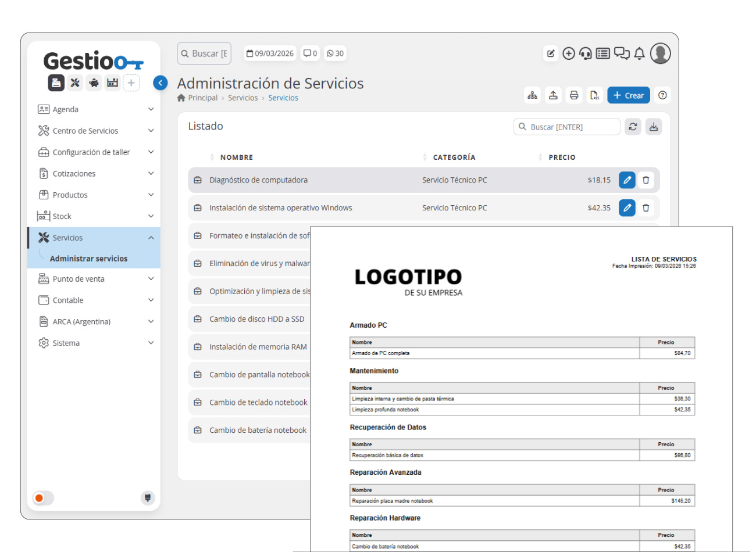Viewport: 756px width, 552px height.
Task: Edit Instalación de sistema operativo Windows
Action: (627, 208)
